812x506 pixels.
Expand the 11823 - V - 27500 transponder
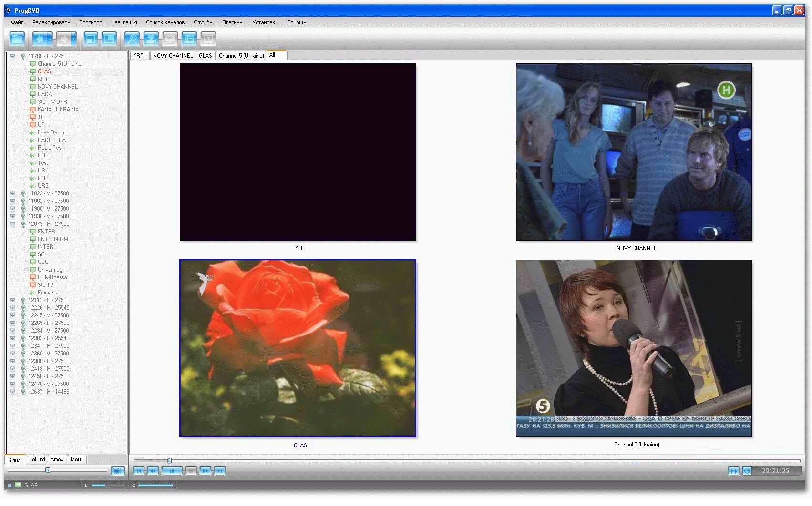point(12,193)
